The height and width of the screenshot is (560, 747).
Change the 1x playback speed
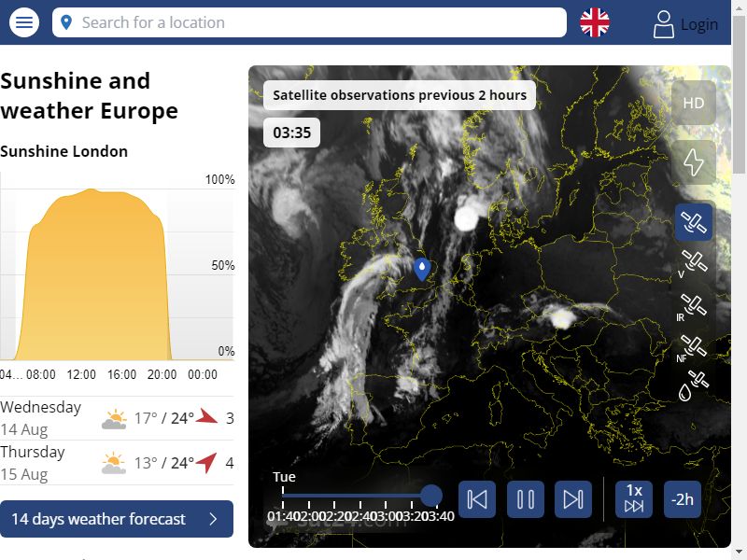(634, 498)
